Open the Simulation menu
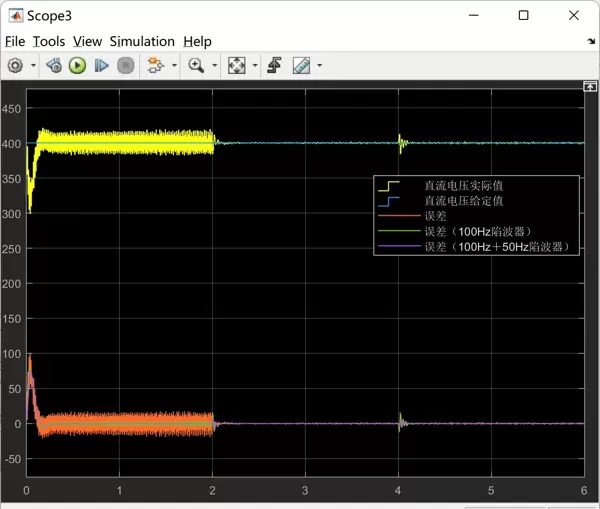This screenshot has height=509, width=600. [x=142, y=41]
